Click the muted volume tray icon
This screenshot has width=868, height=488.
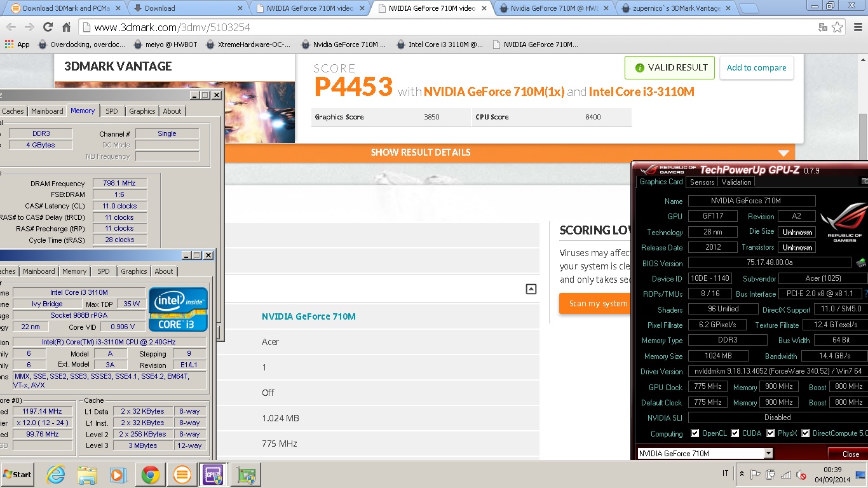click(801, 474)
